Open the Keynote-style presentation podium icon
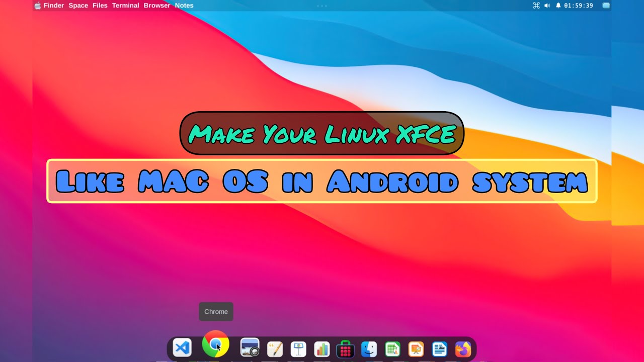 (298, 349)
